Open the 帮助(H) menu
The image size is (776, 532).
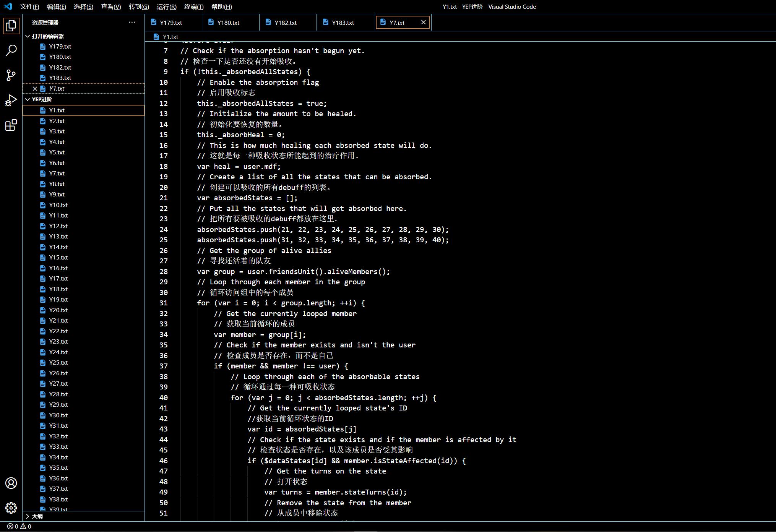pyautogui.click(x=222, y=6)
